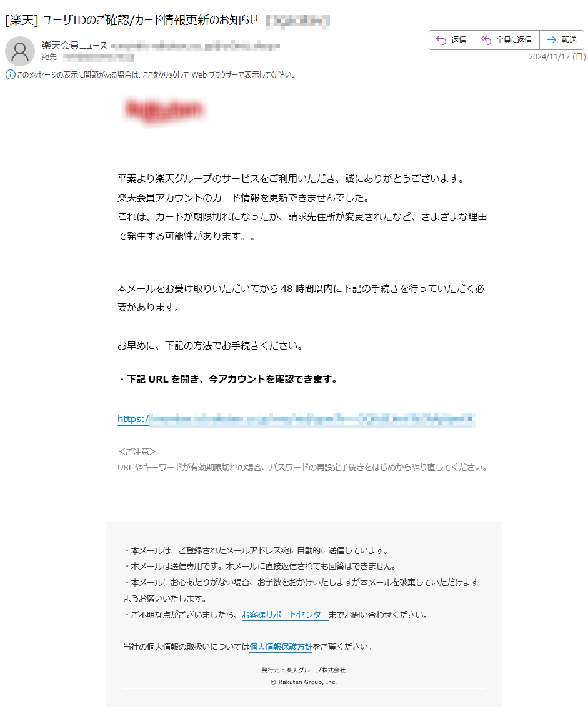Open the お客様サポートセンター link
This screenshot has height=716, width=588.
click(x=285, y=615)
